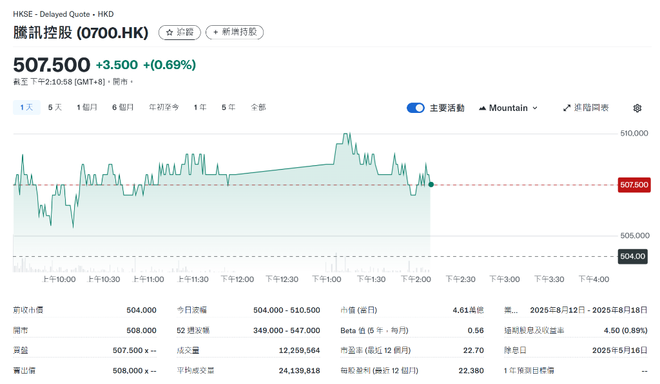Switch to the 5天 time range
The width and height of the screenshot is (660, 384).
point(55,107)
